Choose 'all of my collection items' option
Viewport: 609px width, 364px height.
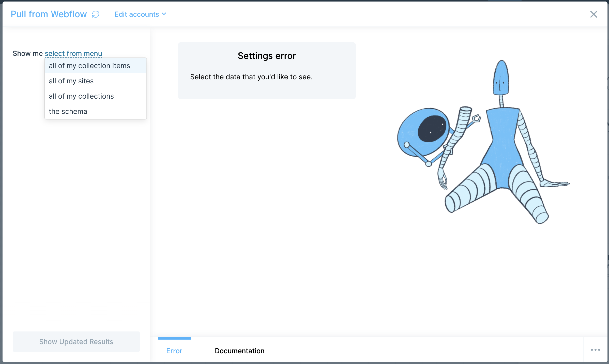pos(96,66)
